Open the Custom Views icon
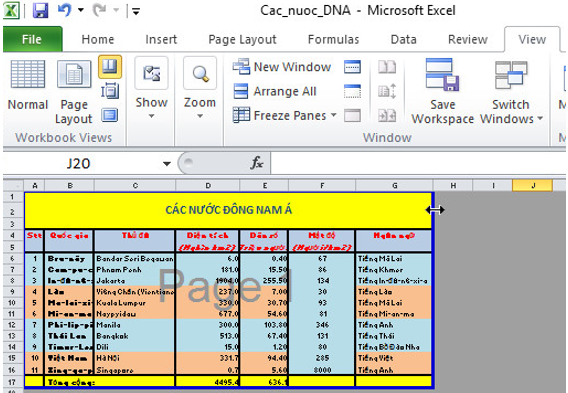568x393 pixels. [x=110, y=91]
